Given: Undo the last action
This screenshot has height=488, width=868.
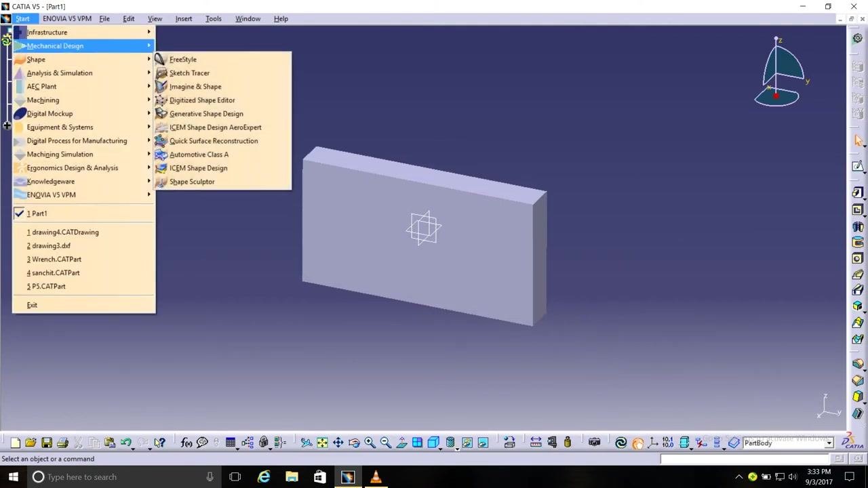Looking at the screenshot, I should click(125, 443).
